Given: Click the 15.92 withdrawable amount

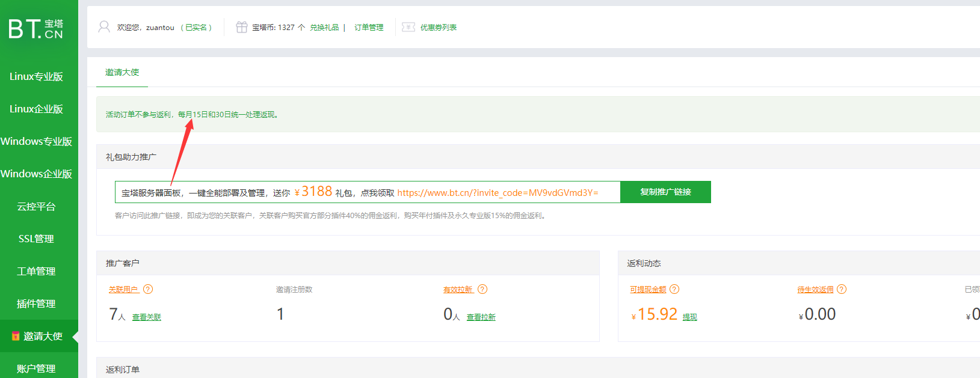Looking at the screenshot, I should click(x=655, y=314).
